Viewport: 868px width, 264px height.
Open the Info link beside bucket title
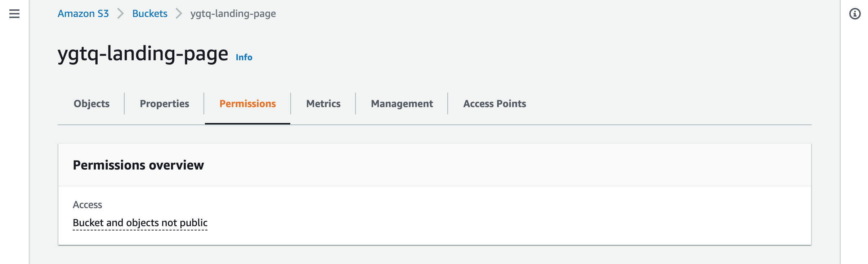[x=244, y=57]
